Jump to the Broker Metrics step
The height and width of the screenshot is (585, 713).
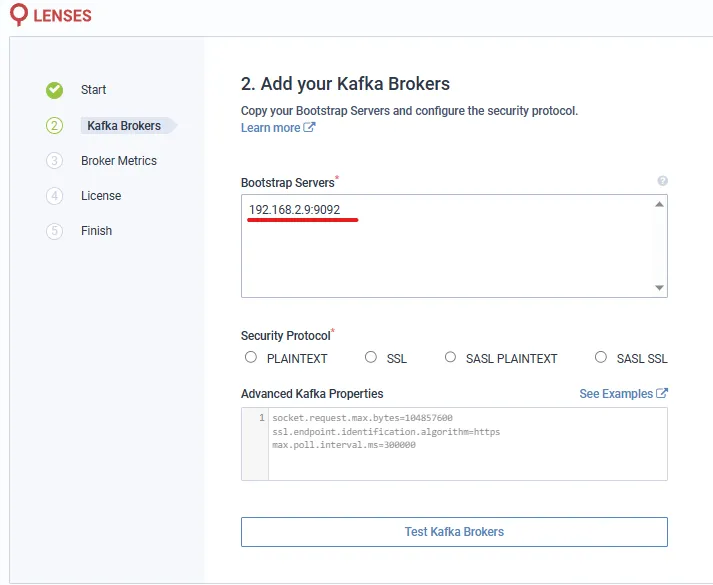point(119,160)
